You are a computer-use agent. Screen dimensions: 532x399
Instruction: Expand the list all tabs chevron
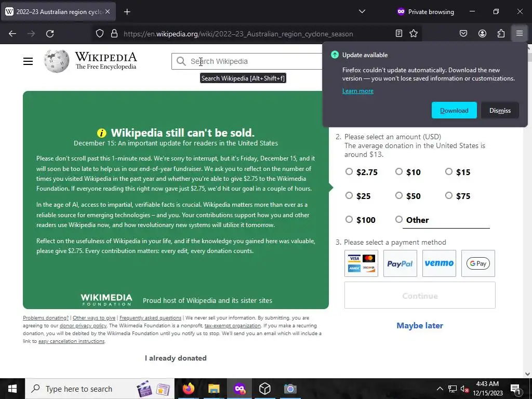point(362,11)
